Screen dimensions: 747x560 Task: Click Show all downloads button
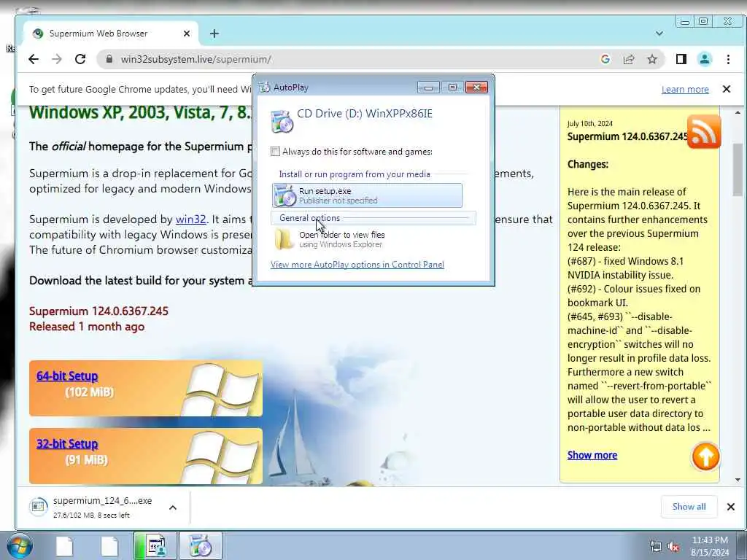689,507
